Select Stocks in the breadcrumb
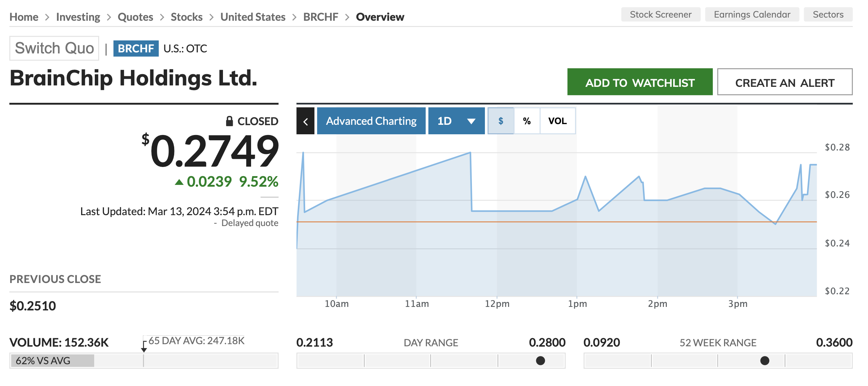 tap(186, 17)
